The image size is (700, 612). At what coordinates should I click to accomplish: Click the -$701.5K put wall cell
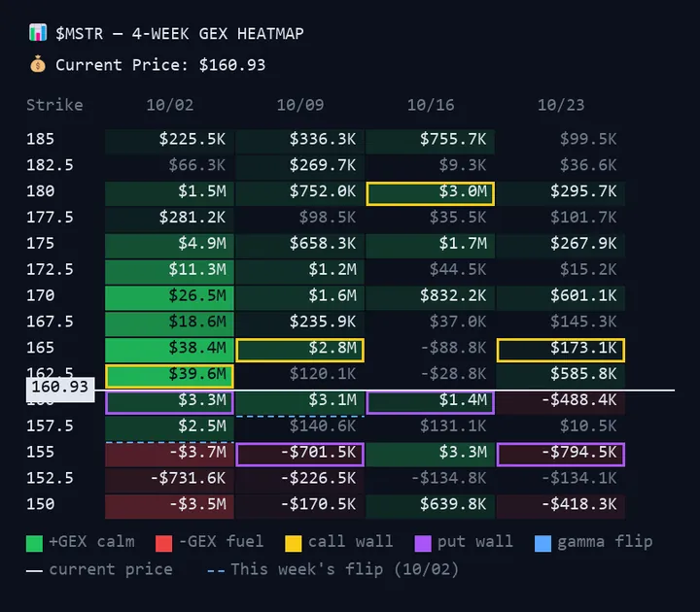pos(300,454)
